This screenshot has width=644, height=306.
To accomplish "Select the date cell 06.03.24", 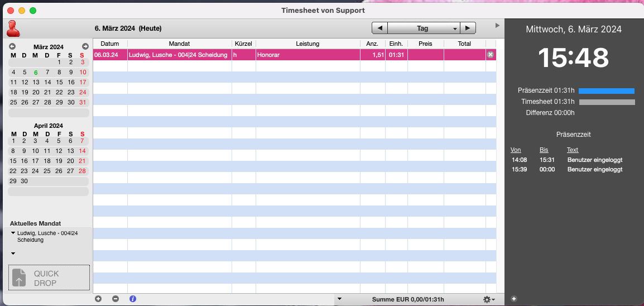I will point(110,55).
